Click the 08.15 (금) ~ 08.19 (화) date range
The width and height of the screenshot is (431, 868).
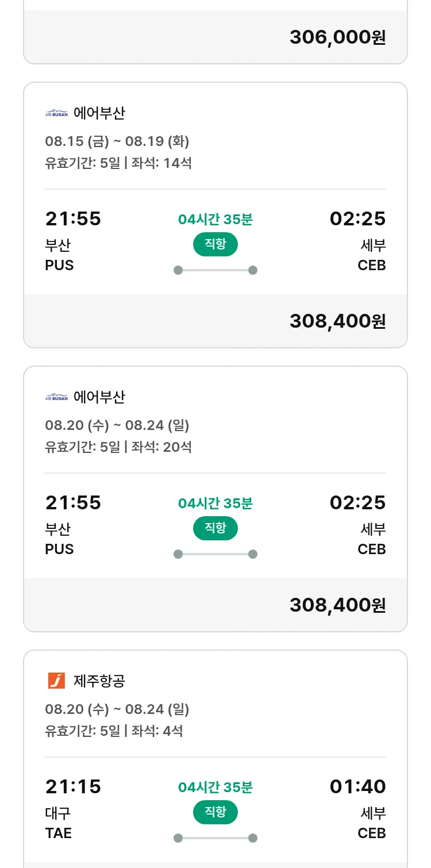pos(117,141)
